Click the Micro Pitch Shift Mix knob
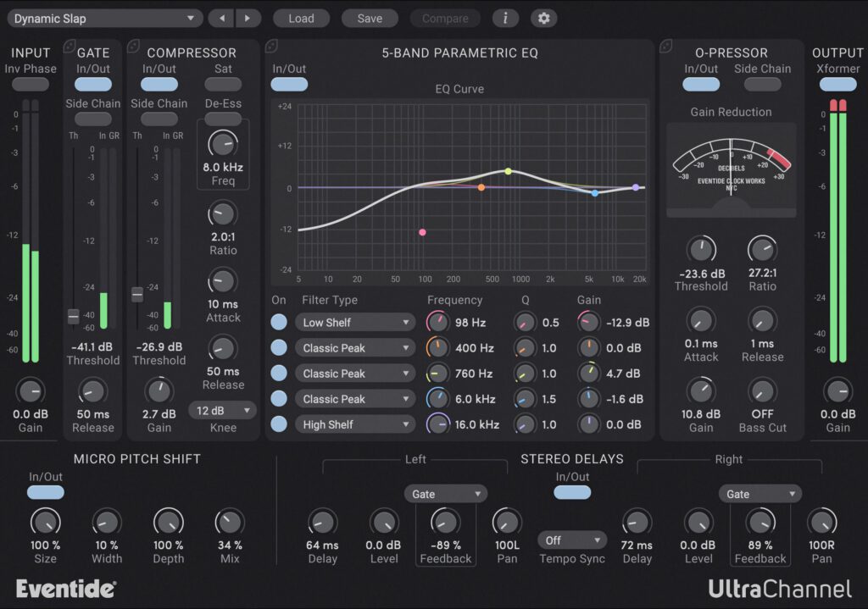The image size is (868, 609). 230,522
